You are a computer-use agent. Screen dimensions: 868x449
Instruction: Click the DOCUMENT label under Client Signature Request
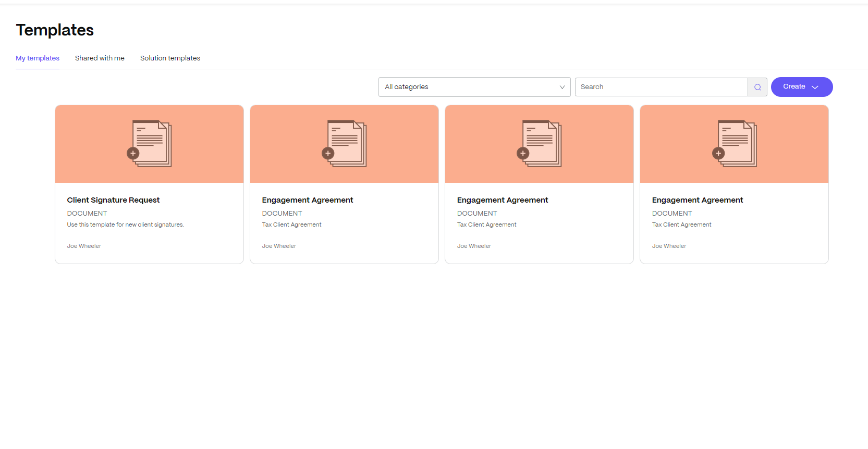pos(87,214)
